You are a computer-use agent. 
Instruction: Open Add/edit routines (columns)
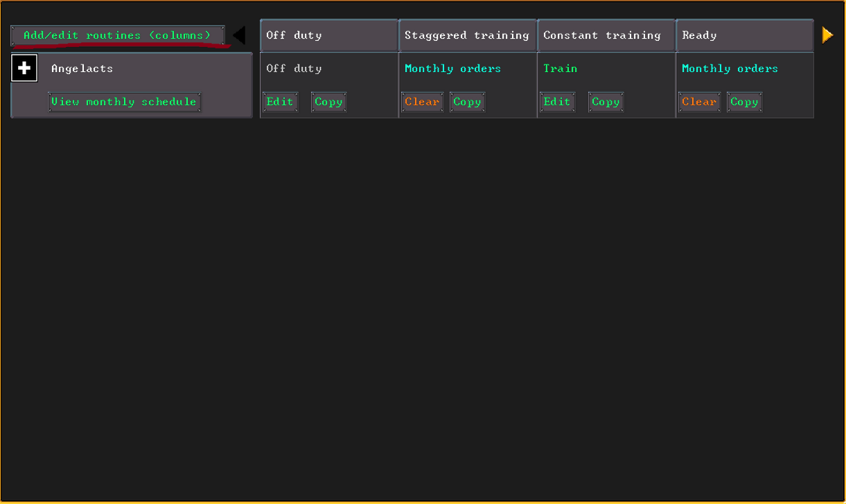click(x=118, y=35)
